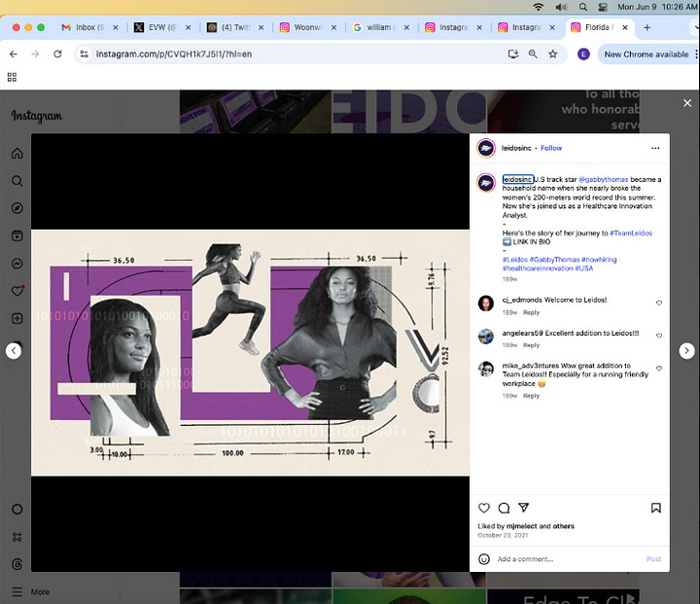700x604 pixels.
Task: Open Explore compass icon in sidebar
Action: tap(17, 208)
